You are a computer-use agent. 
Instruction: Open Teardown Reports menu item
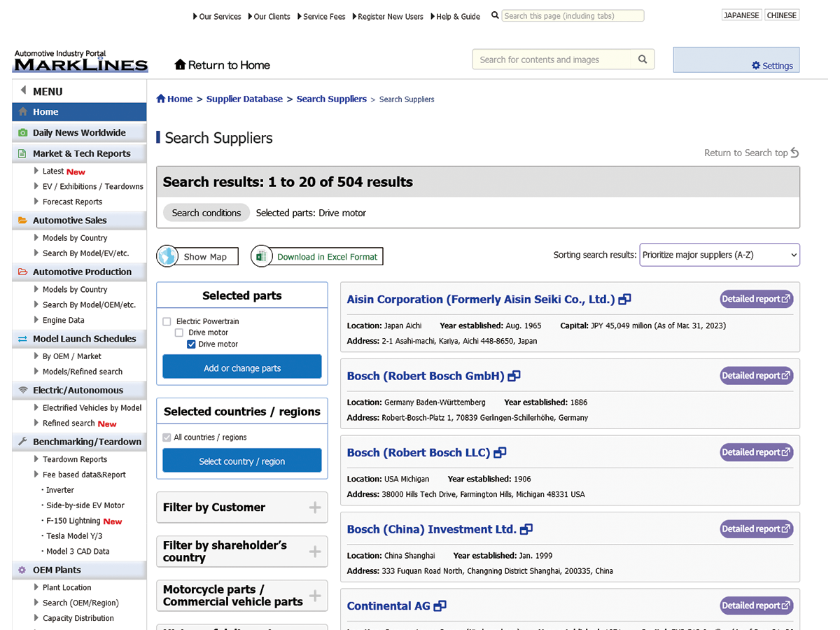(75, 460)
